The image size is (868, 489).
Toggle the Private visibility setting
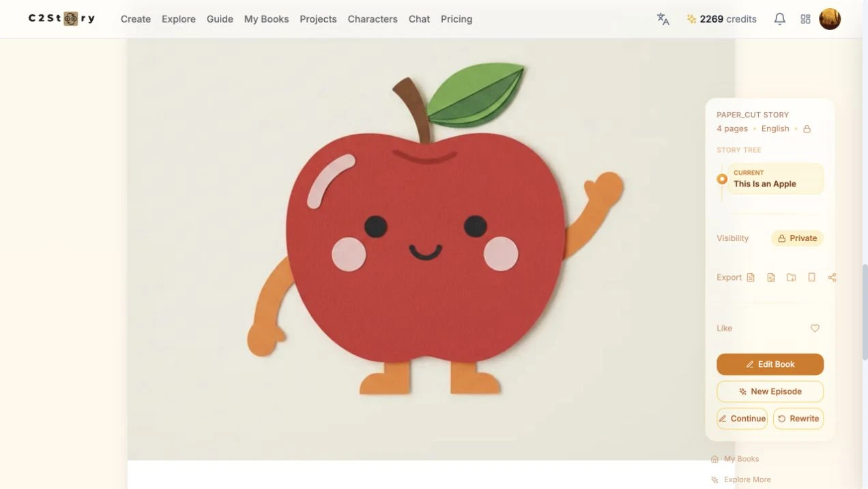click(797, 238)
